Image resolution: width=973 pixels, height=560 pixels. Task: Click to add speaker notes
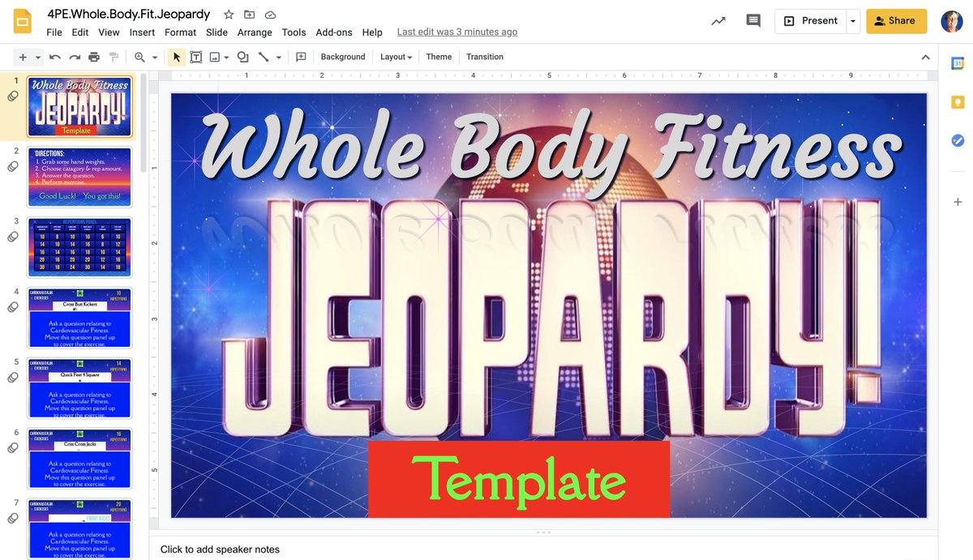[220, 549]
